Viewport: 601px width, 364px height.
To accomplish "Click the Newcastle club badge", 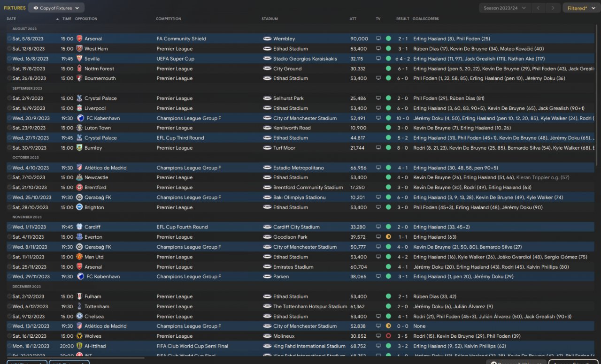I will 79,178.
